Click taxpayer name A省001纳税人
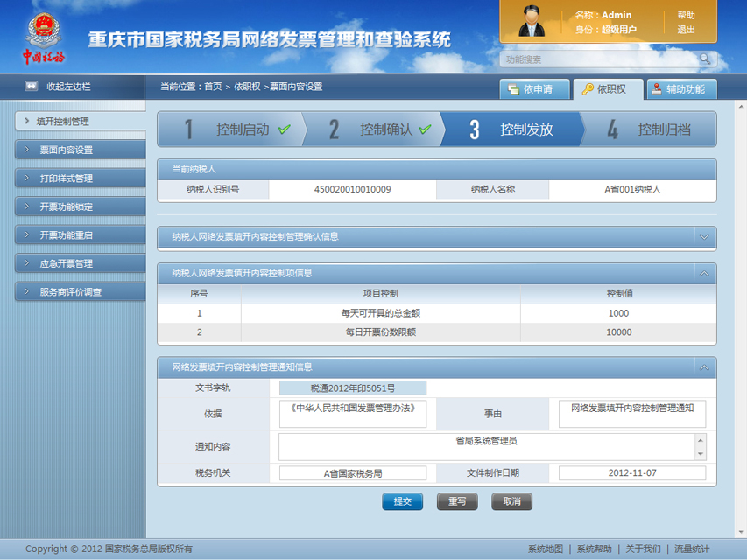The image size is (747, 560). click(632, 190)
